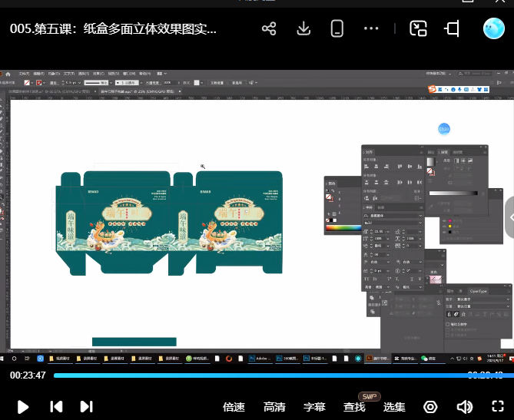Toggle the volume speaker icon
514x420 pixels.
[x=464, y=406]
